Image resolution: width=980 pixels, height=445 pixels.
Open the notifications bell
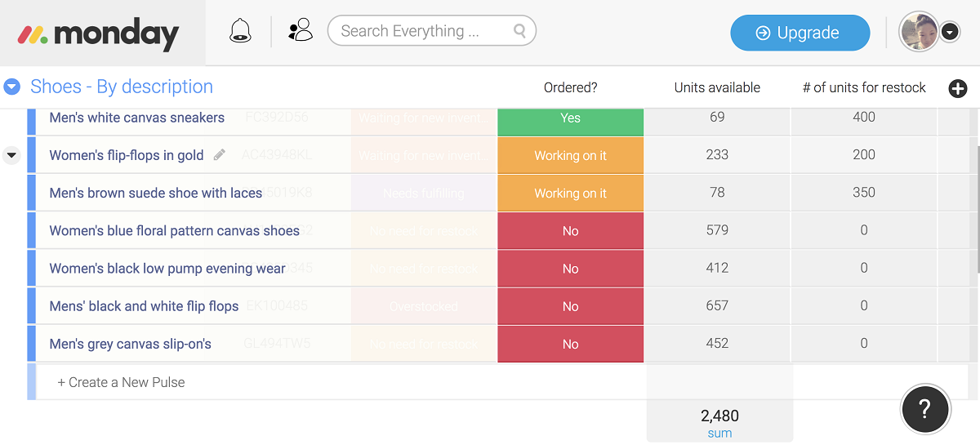[240, 32]
